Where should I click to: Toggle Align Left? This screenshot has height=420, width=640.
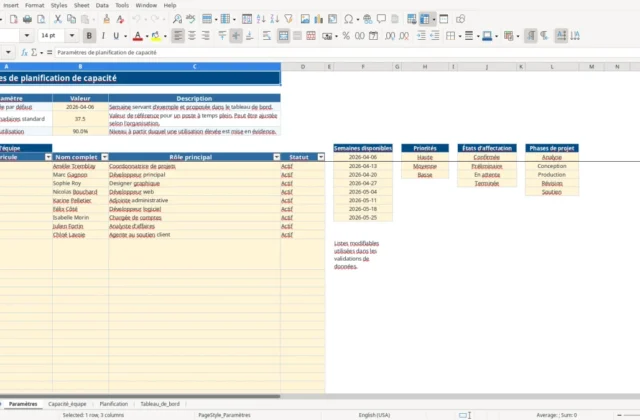[x=178, y=36]
